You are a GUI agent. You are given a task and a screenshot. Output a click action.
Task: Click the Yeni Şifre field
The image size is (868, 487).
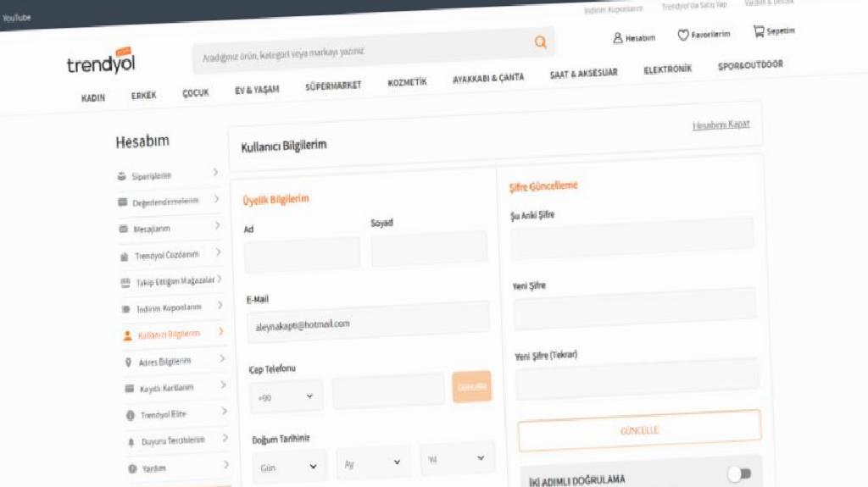coord(635,309)
